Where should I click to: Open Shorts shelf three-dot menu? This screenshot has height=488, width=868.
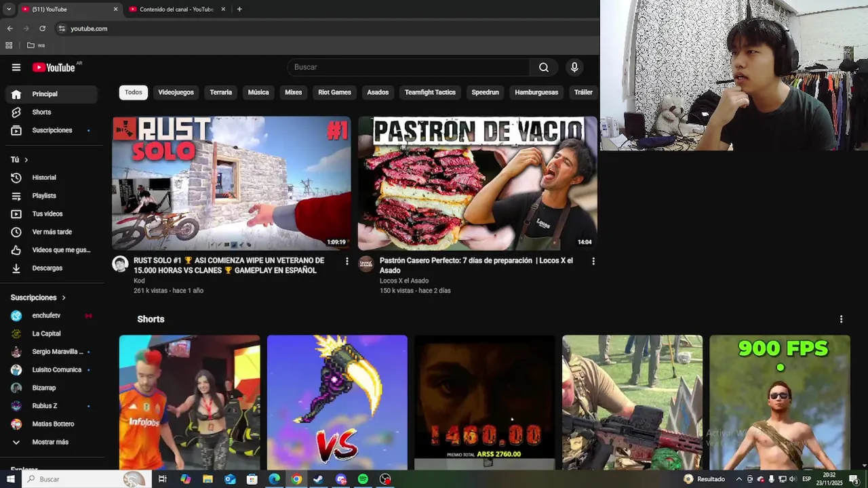[841, 319]
